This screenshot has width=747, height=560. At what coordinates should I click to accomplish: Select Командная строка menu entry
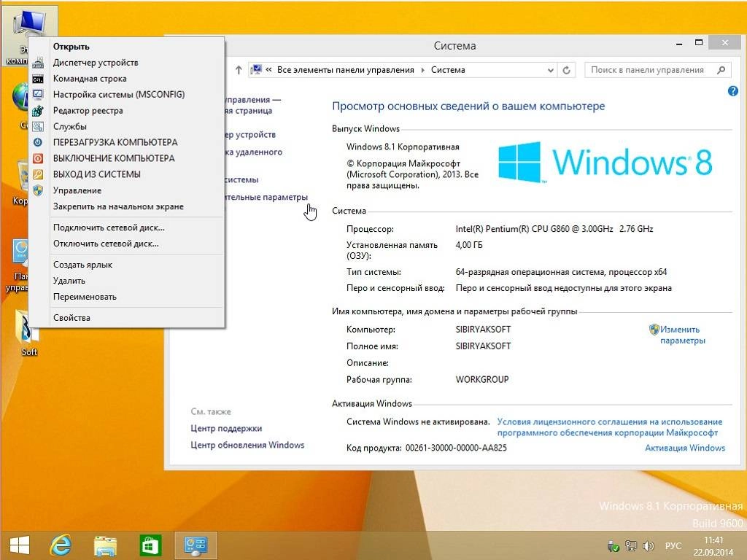point(90,79)
